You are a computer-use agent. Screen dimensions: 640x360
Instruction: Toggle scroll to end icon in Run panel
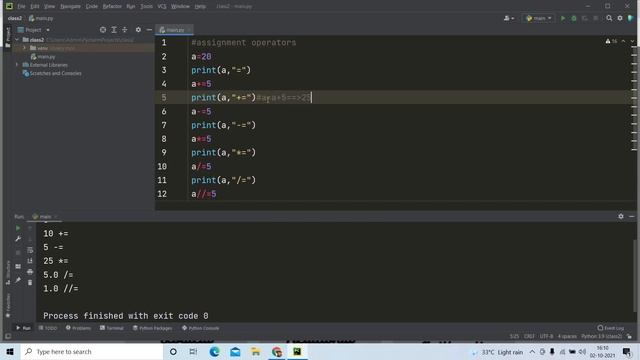30,261
